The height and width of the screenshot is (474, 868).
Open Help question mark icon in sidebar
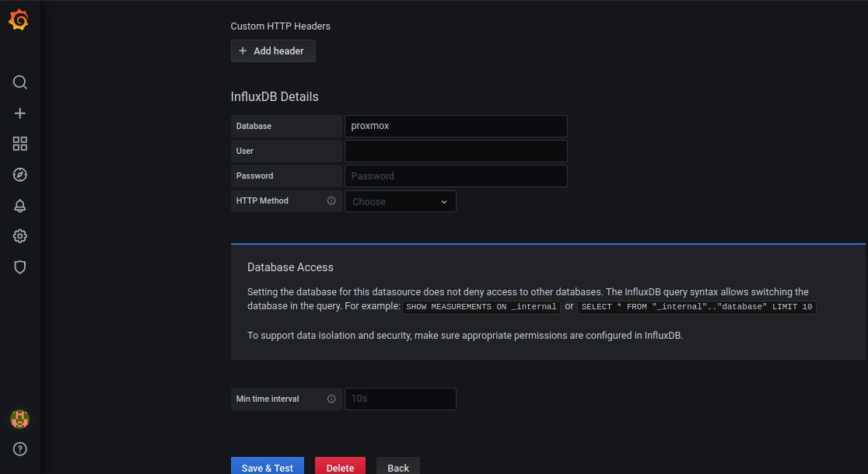(x=20, y=449)
